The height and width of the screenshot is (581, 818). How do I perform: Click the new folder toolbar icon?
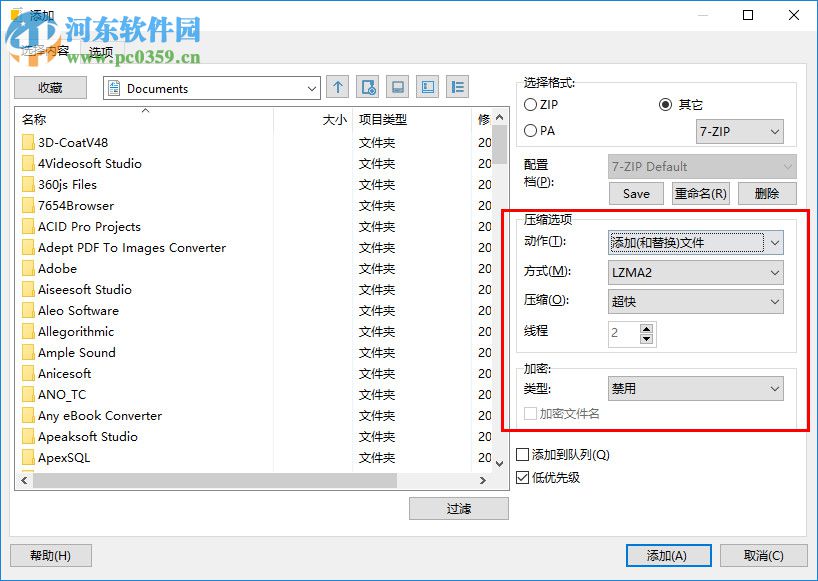point(367,87)
